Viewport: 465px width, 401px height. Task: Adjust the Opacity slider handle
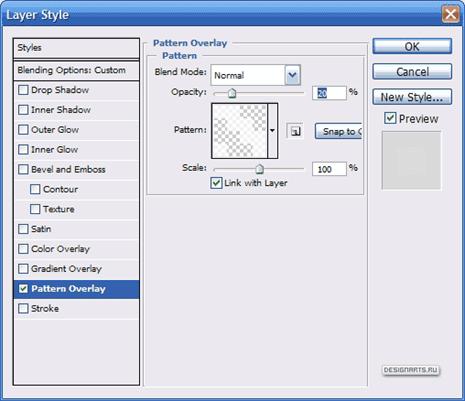coord(232,93)
